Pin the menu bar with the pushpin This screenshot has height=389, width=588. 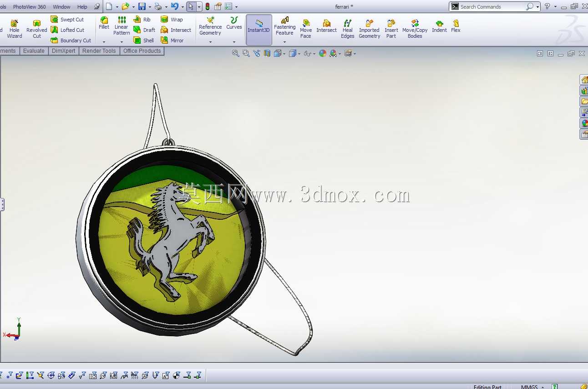coord(96,7)
